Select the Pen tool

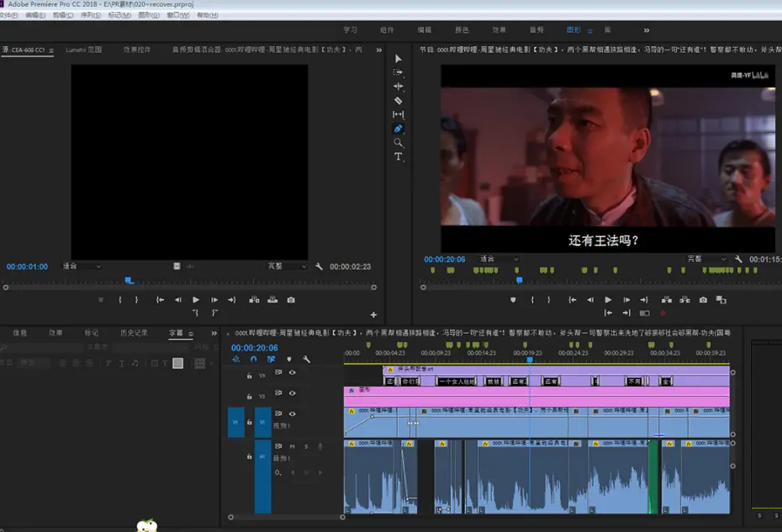398,129
